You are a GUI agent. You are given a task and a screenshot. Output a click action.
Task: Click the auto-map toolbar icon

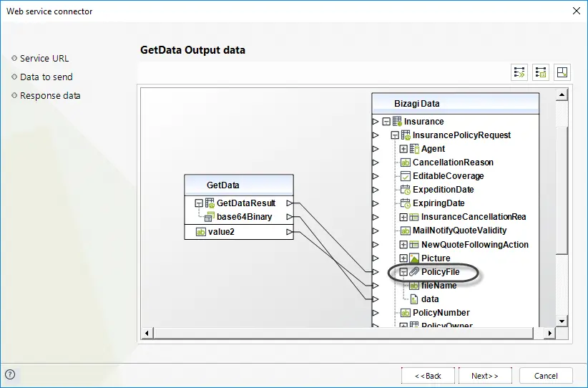(519, 72)
